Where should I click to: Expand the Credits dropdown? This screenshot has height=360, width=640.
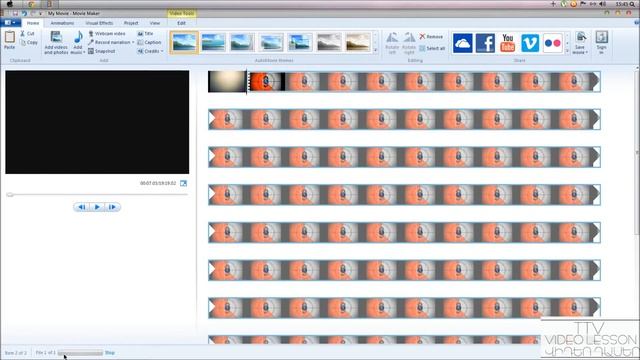pyautogui.click(x=162, y=51)
